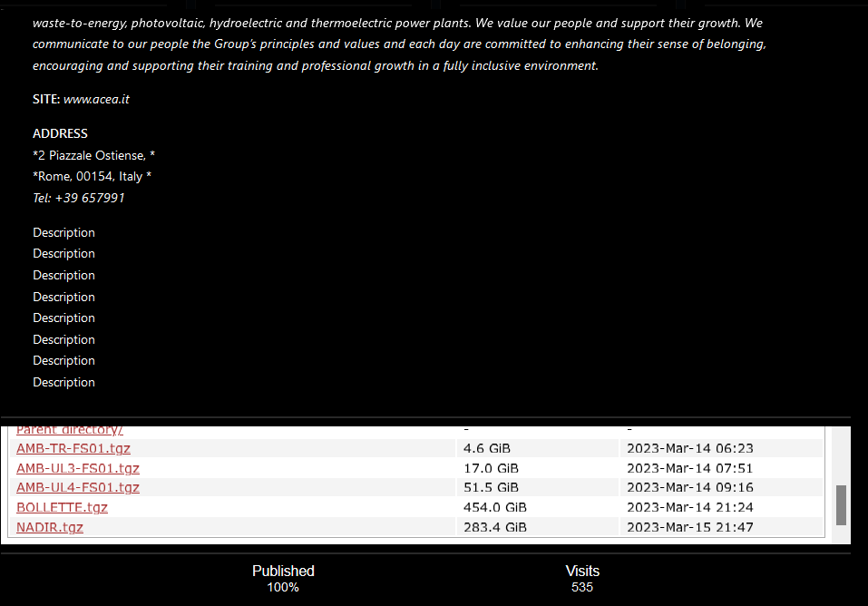Click the 2023-Mar-15 21:47 date cell
This screenshot has width=868, height=606.
689,527
